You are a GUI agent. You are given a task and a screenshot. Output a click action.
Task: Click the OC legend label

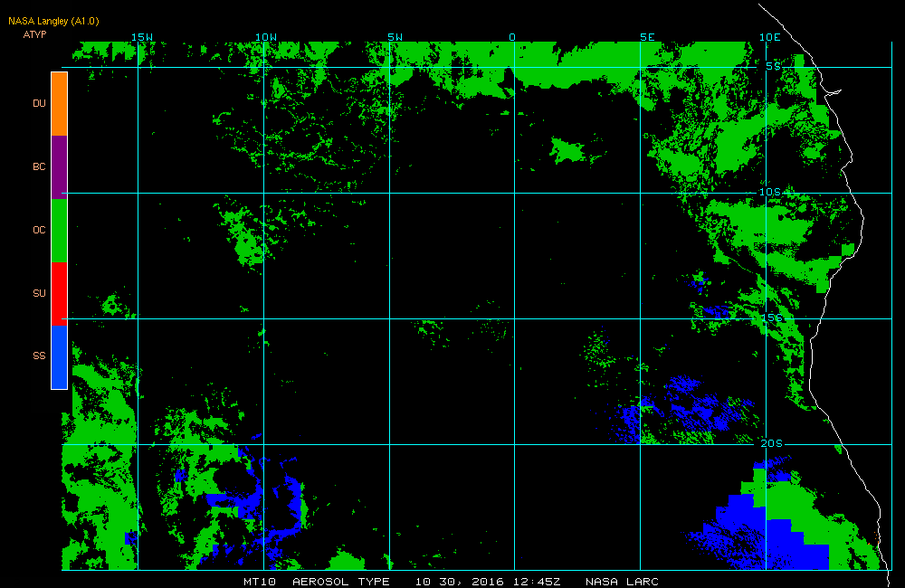tap(39, 231)
